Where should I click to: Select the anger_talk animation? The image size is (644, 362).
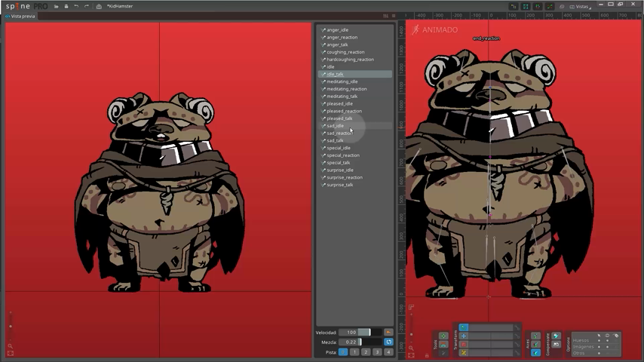coord(355,44)
